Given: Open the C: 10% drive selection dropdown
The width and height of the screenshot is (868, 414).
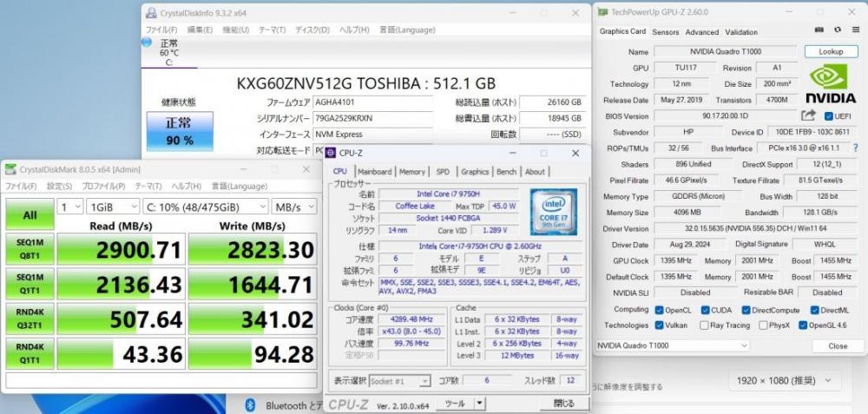Looking at the screenshot, I should pyautogui.click(x=206, y=207).
